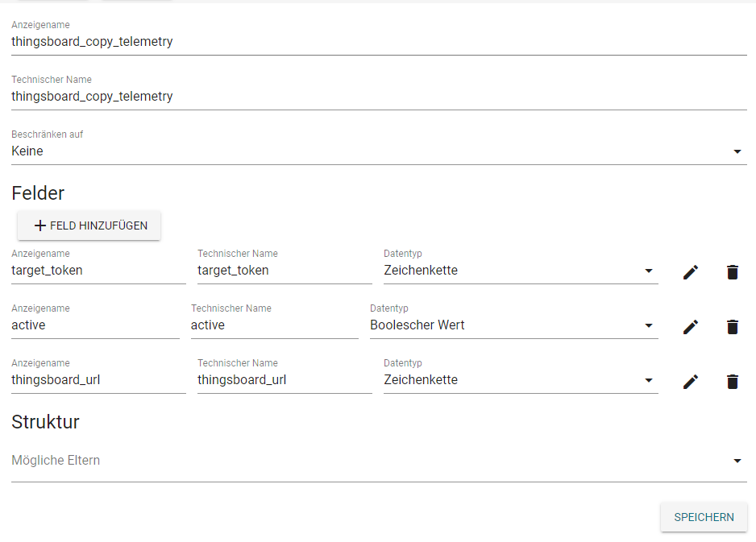Click pencil icon for the active field

point(690,327)
